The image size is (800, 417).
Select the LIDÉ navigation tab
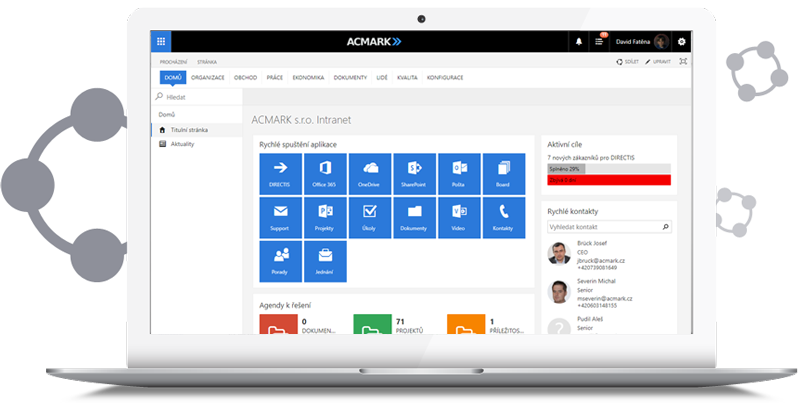coord(382,78)
